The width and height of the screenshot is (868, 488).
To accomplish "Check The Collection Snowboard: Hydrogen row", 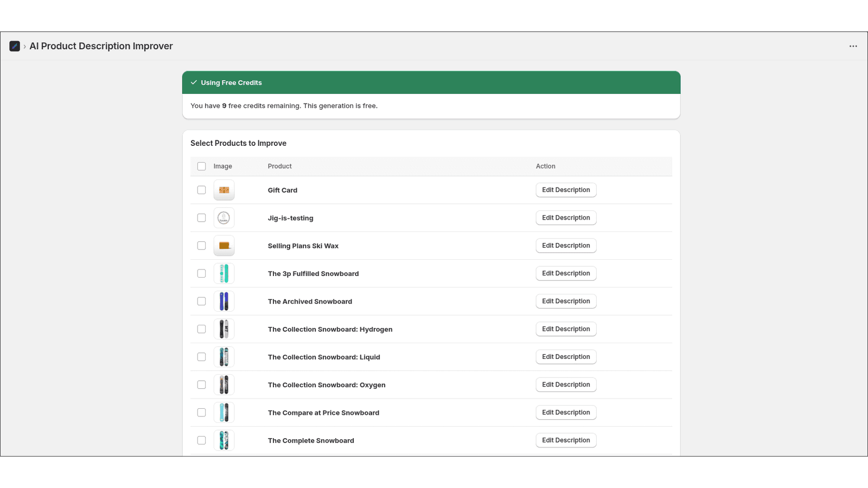I will tap(201, 329).
